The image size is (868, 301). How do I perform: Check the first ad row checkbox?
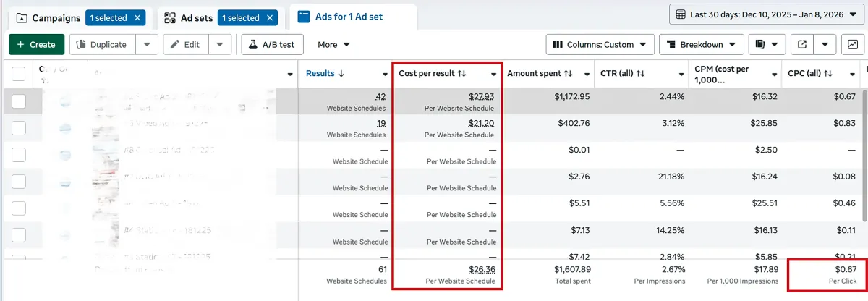19,101
